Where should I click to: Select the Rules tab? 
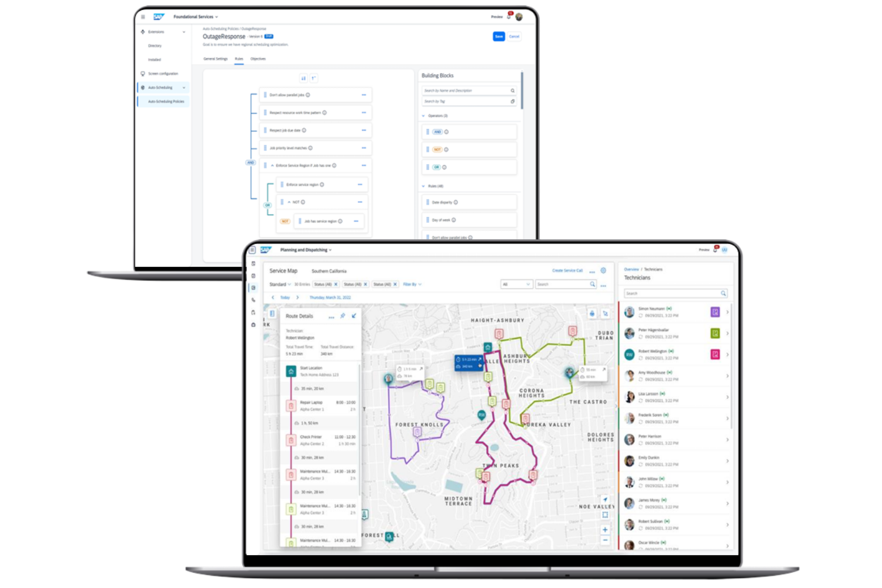tap(239, 59)
